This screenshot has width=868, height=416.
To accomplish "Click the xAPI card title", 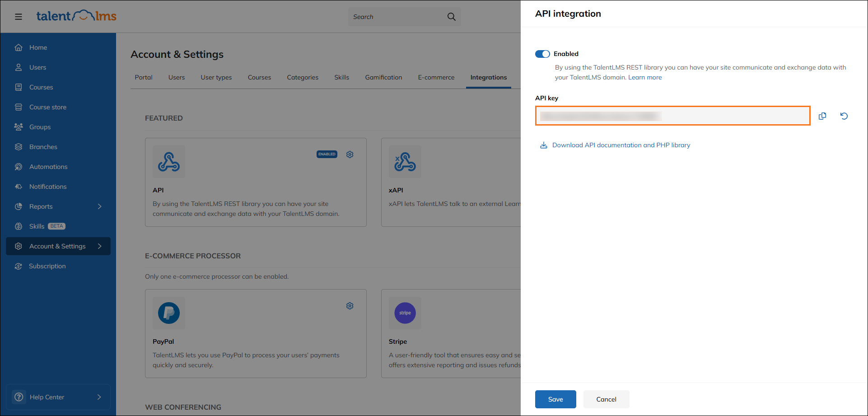I will (396, 190).
